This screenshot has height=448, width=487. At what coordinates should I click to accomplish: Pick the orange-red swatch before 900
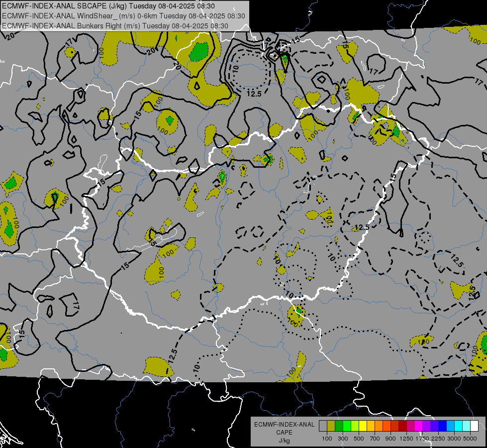point(387,426)
